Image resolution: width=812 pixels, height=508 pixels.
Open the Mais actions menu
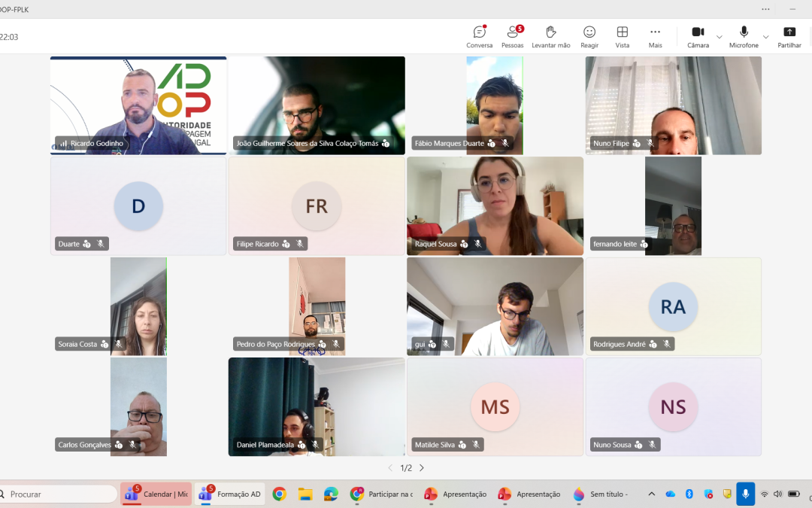pos(655,37)
